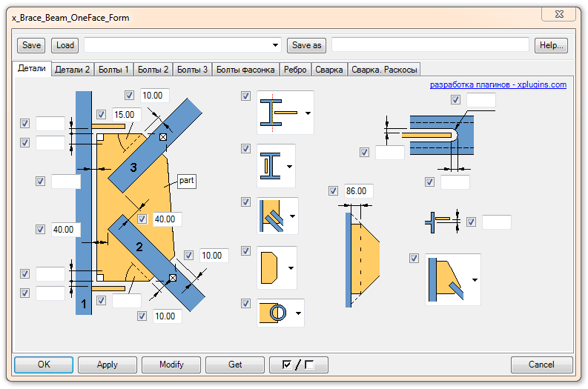Toggle checkbox left of I-beam plate picture
This screenshot has height=389, width=588.
pyautogui.click(x=245, y=96)
